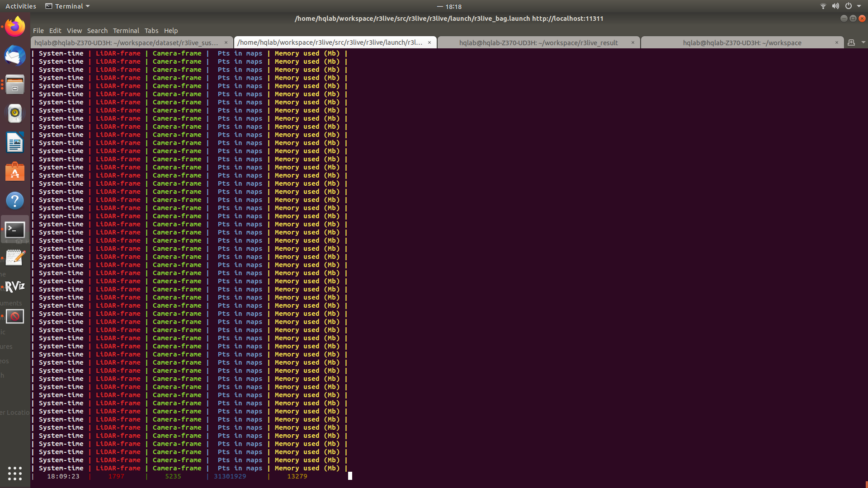Image resolution: width=868 pixels, height=488 pixels.
Task: Open the Tabs menu
Action: click(151, 31)
